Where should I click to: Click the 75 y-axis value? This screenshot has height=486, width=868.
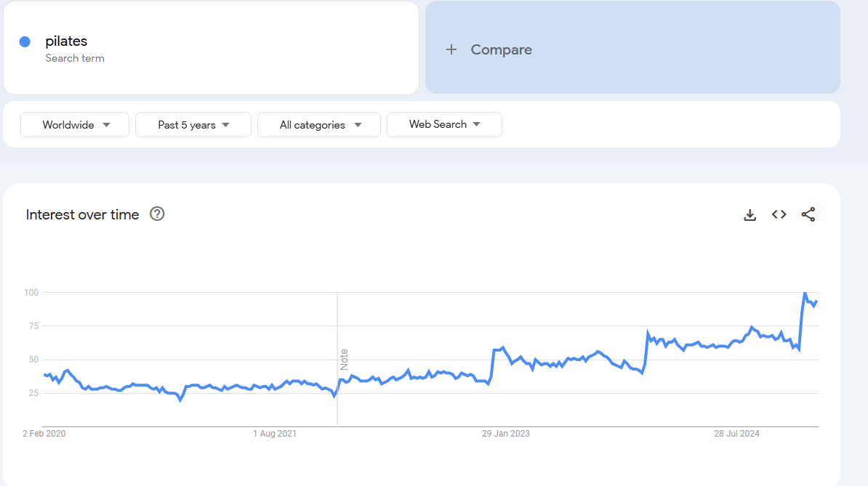[x=33, y=326]
